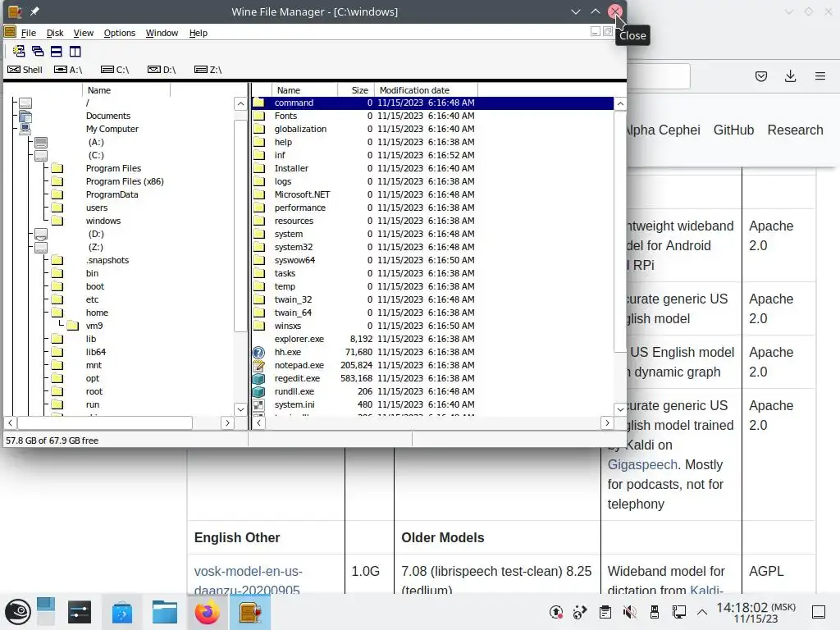Tile windows horizontally using toolbar icon

tap(57, 52)
